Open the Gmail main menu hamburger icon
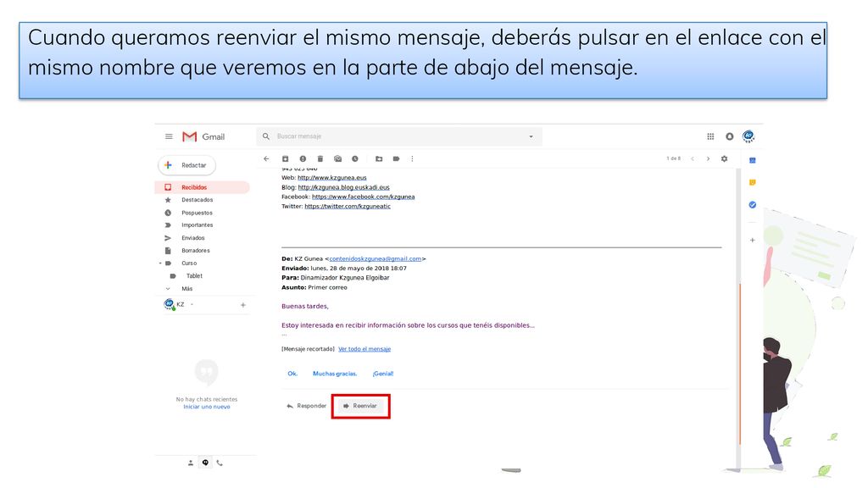 [x=169, y=136]
